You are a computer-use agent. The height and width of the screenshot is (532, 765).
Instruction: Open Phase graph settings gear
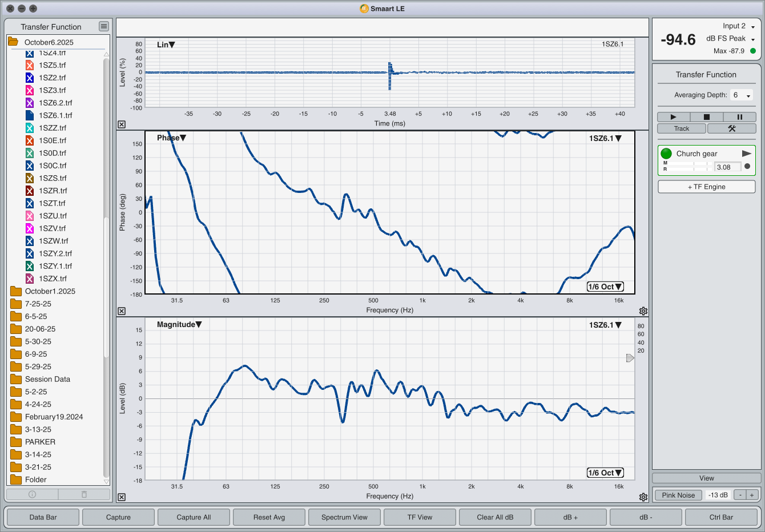coord(643,311)
